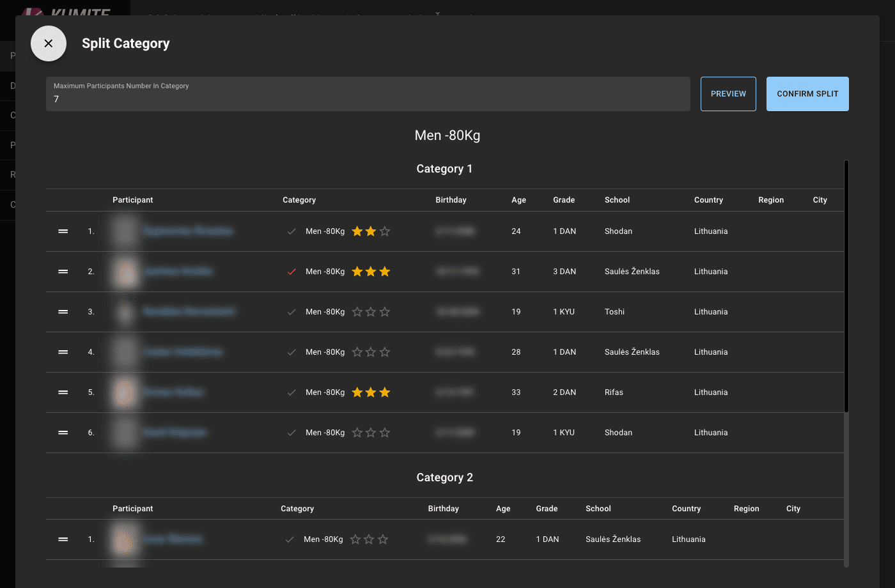Click the drag handle of the first Category 1 participant
895x588 pixels.
coord(63,231)
